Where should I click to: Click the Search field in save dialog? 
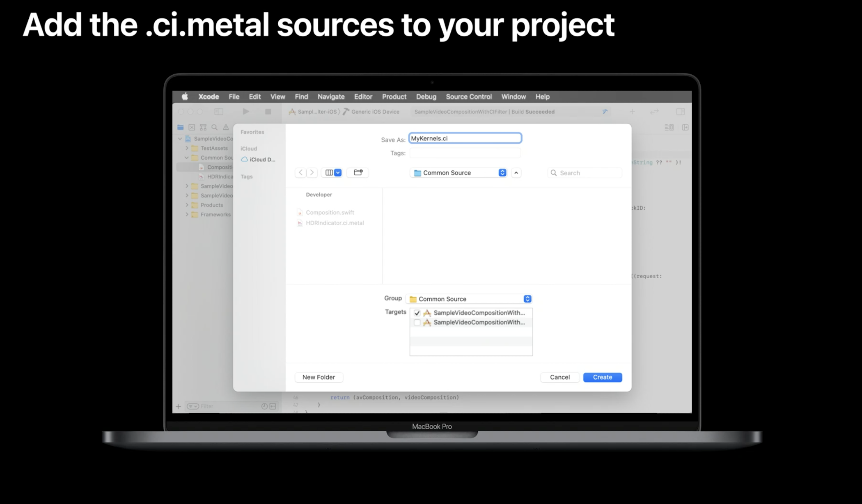coord(585,173)
